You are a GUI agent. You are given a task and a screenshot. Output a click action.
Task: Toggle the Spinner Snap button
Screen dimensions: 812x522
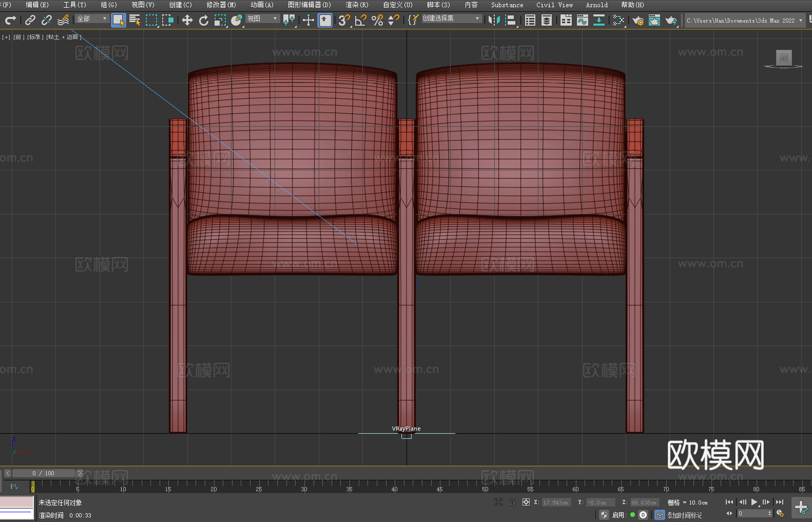pyautogui.click(x=394, y=20)
